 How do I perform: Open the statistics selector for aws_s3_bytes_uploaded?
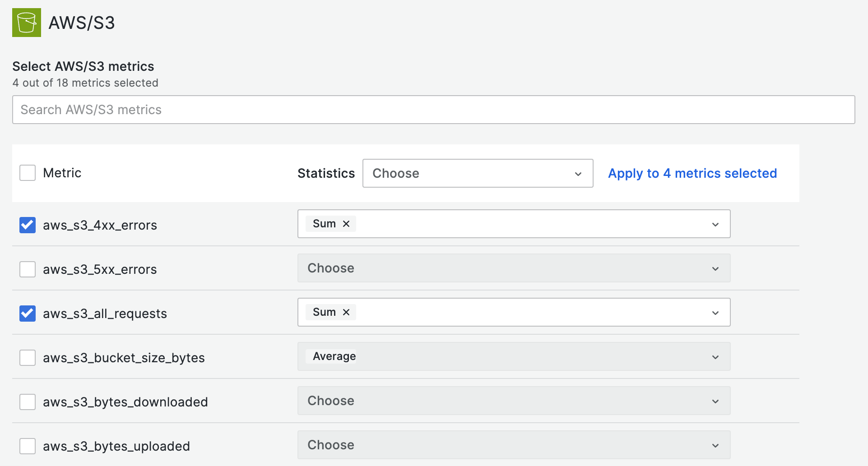[x=715, y=445]
